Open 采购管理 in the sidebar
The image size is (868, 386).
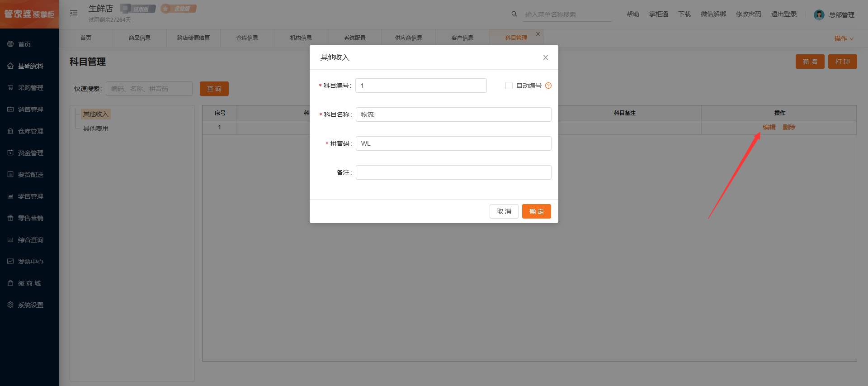29,87
